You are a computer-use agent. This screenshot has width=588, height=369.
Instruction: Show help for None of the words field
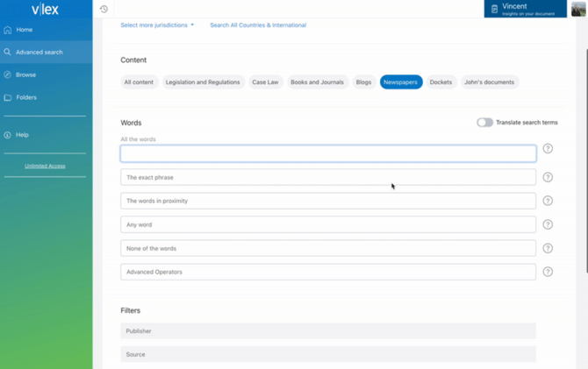click(x=548, y=248)
